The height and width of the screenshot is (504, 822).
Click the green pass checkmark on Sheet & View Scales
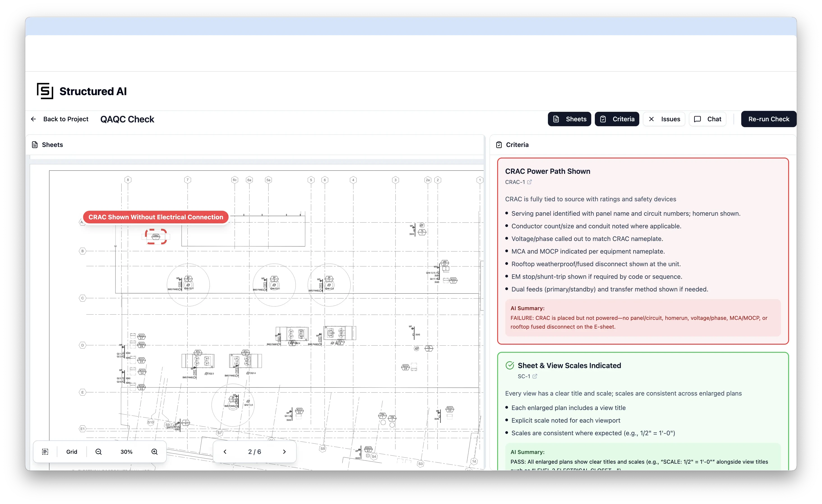tap(509, 365)
